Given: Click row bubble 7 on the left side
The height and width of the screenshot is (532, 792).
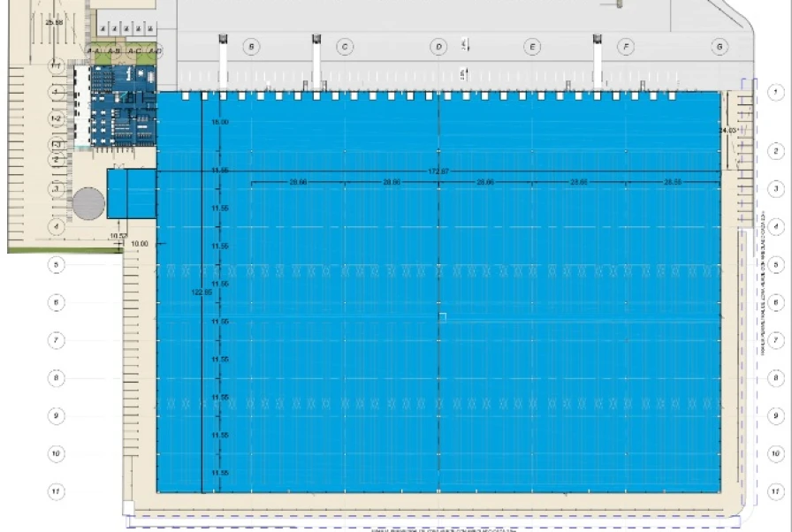Looking at the screenshot, I should tap(55, 340).
